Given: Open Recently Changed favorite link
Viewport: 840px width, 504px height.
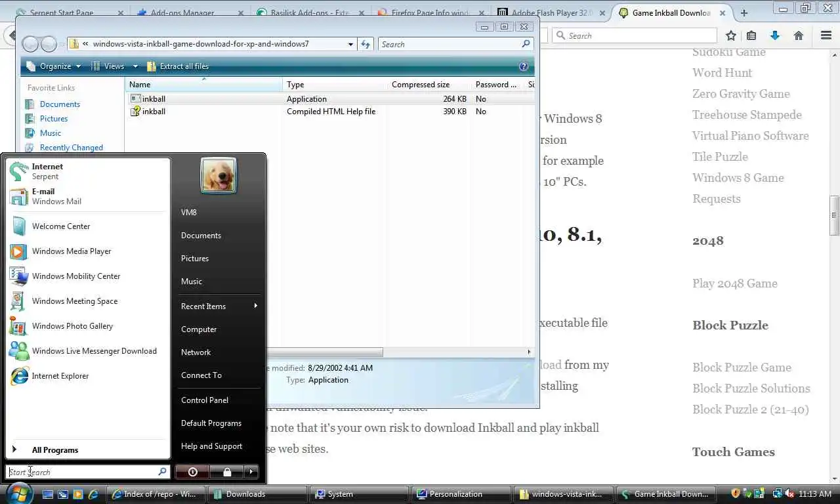Looking at the screenshot, I should coord(71,148).
